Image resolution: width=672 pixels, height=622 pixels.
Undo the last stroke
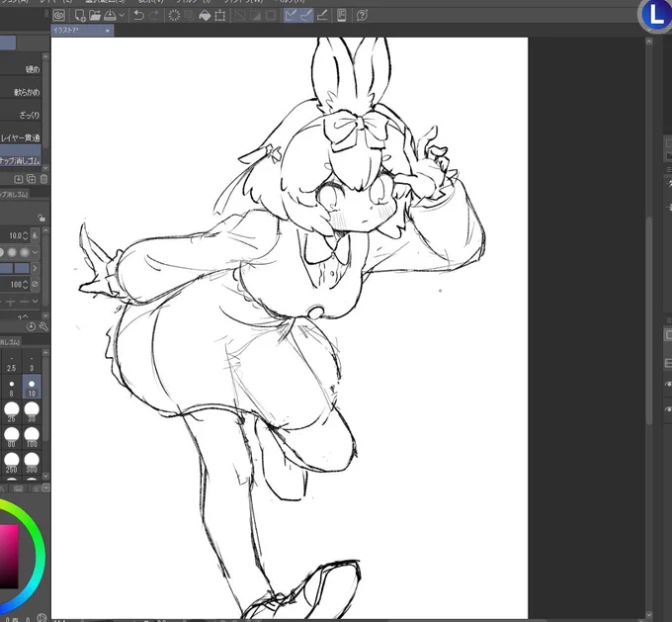pos(138,16)
